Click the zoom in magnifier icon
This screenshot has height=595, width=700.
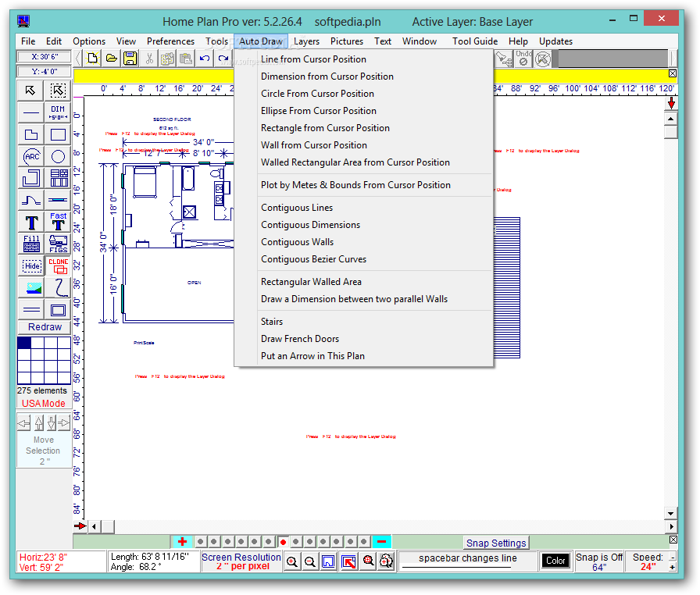click(x=292, y=561)
